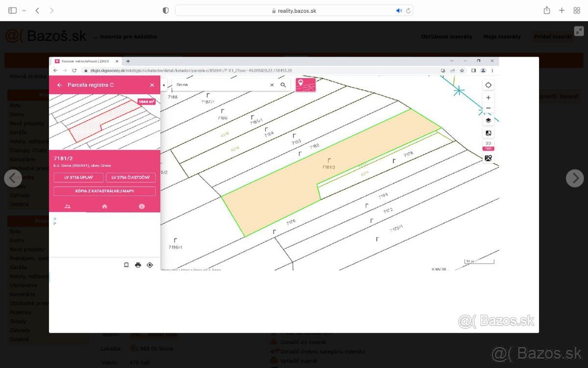
Task: Close the Parcela registra C panel
Action: (x=152, y=85)
